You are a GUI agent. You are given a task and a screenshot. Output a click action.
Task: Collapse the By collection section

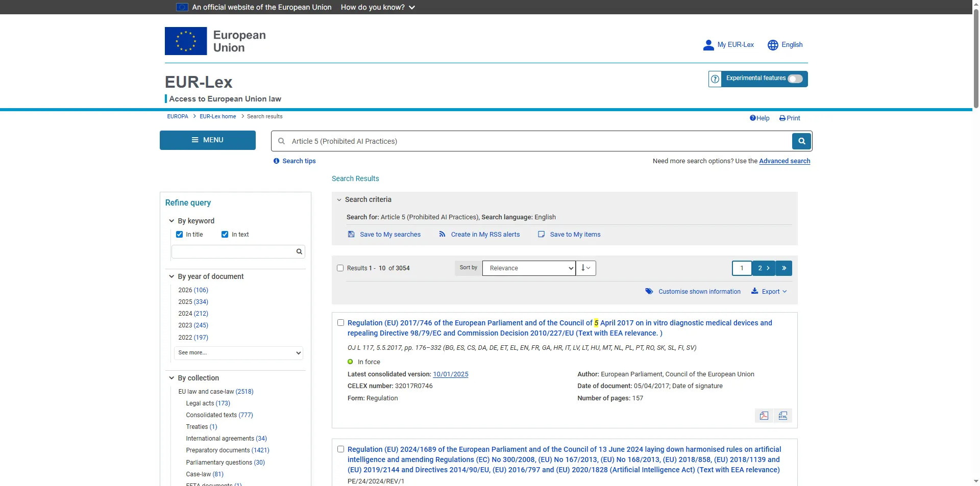click(194, 378)
